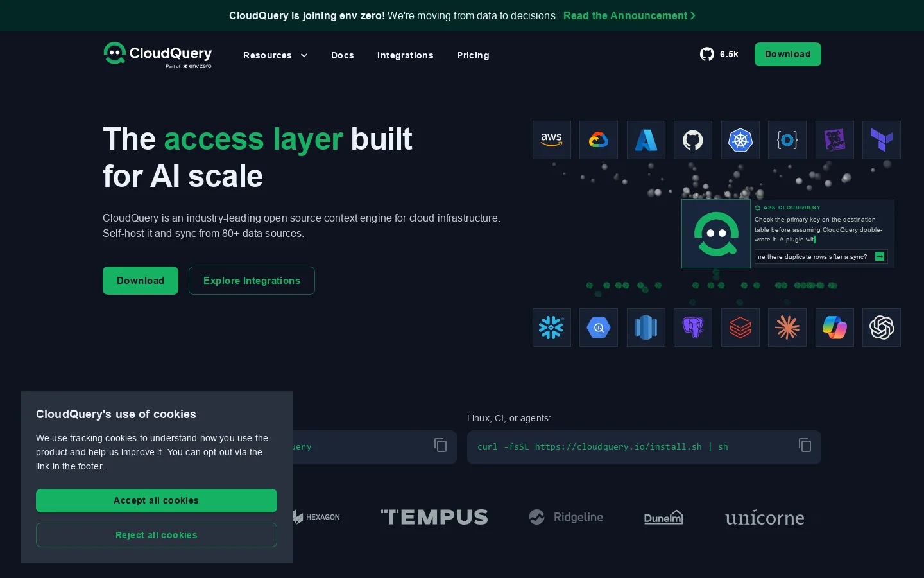The height and width of the screenshot is (578, 924).
Task: Open the Pricing page
Action: pyautogui.click(x=473, y=55)
